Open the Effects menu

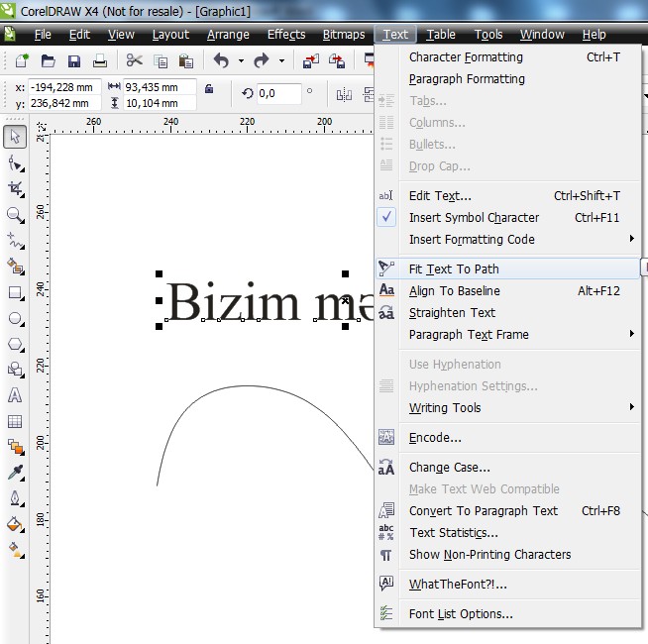tap(286, 35)
